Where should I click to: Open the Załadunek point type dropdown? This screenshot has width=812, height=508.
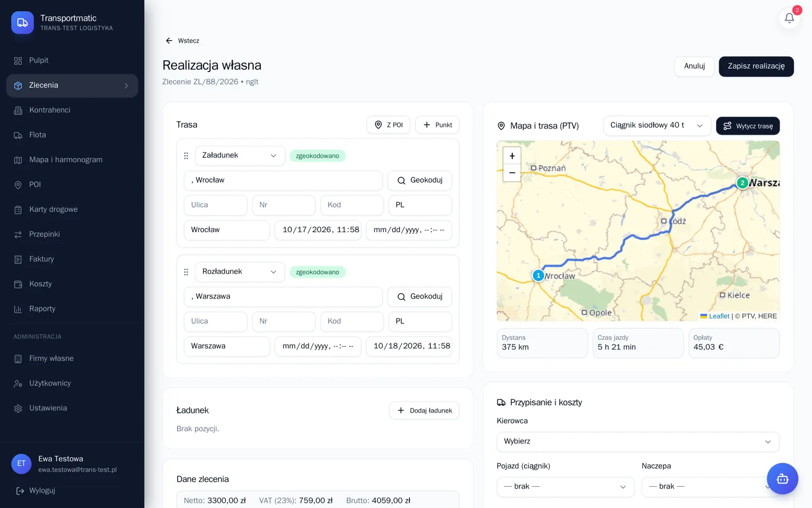[240, 155]
